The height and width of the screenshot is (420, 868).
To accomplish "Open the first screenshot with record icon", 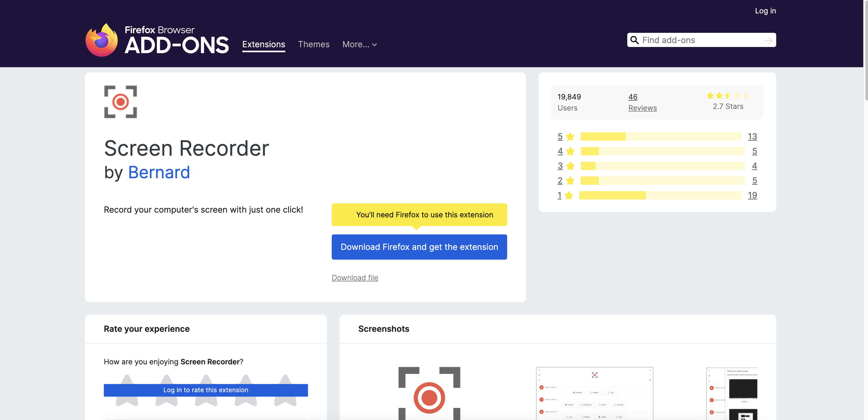I will [x=429, y=393].
